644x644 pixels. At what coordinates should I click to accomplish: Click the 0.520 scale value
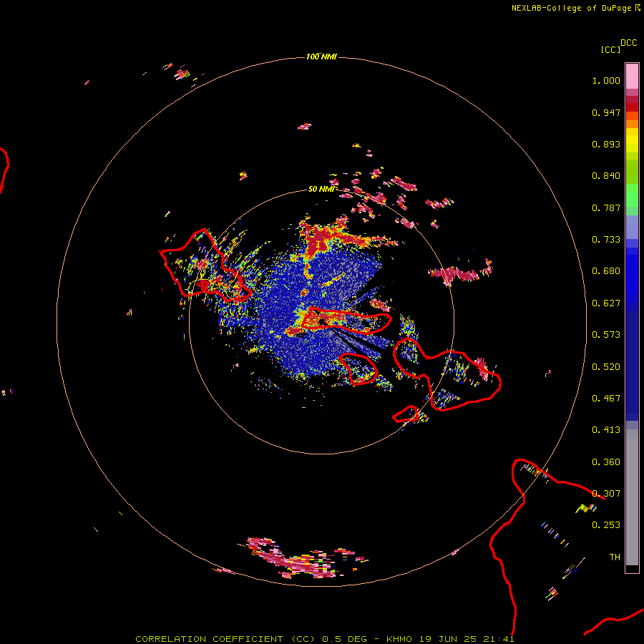(x=606, y=367)
